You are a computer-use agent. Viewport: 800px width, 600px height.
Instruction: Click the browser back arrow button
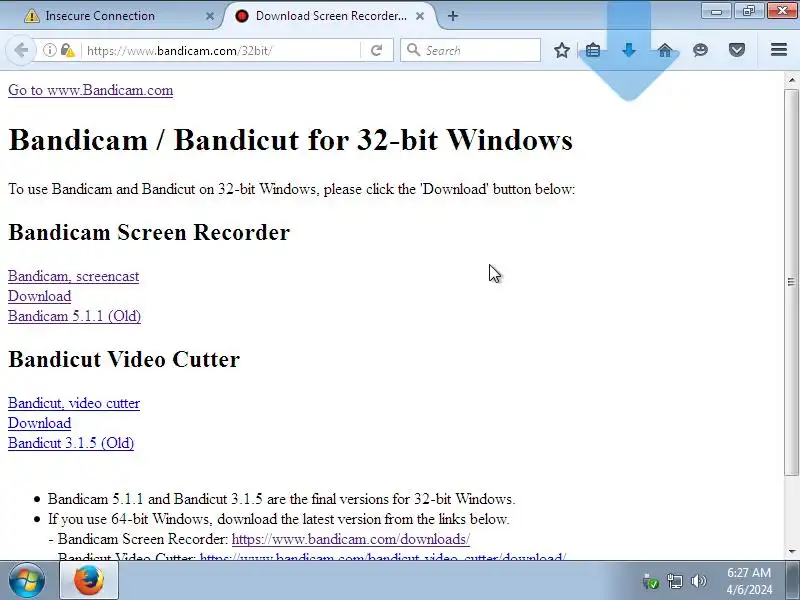point(21,50)
